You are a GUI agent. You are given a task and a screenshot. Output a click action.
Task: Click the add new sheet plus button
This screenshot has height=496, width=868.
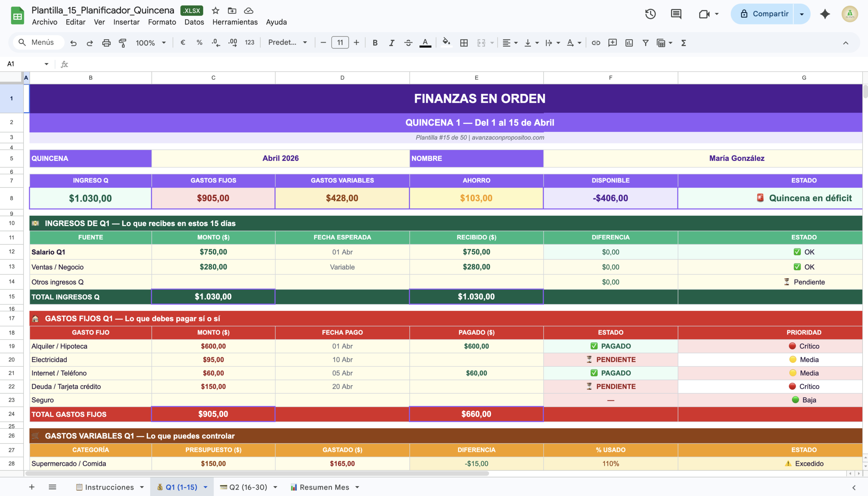point(32,487)
